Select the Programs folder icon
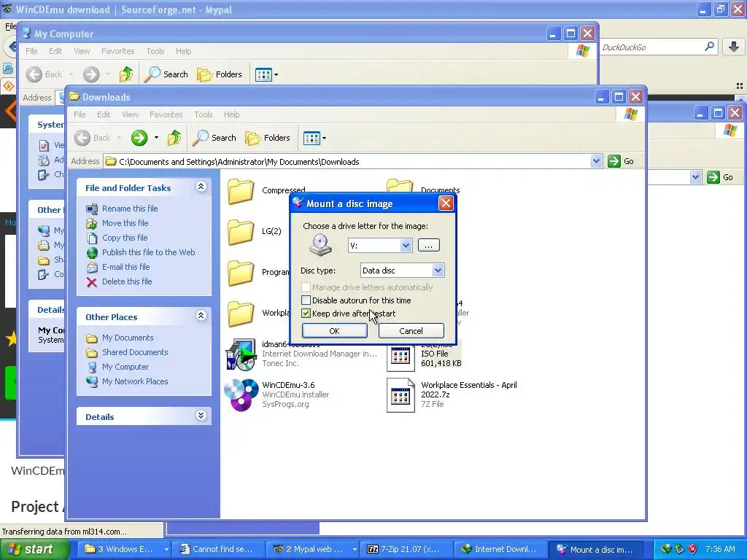Viewport: 747px width, 560px height. [241, 273]
